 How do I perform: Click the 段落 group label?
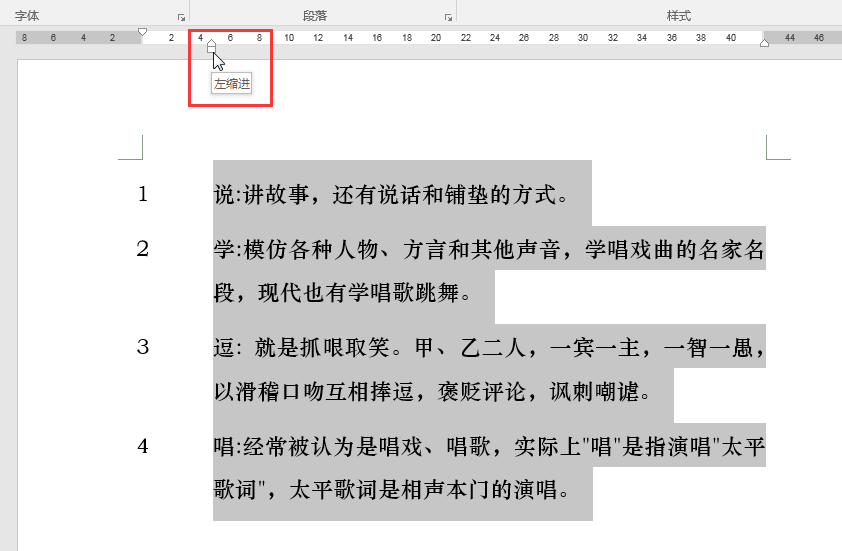coord(315,16)
